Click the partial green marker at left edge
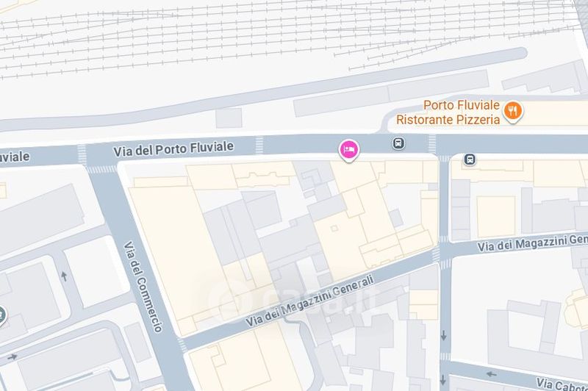Image resolution: width=588 pixels, height=391 pixels. (3, 315)
